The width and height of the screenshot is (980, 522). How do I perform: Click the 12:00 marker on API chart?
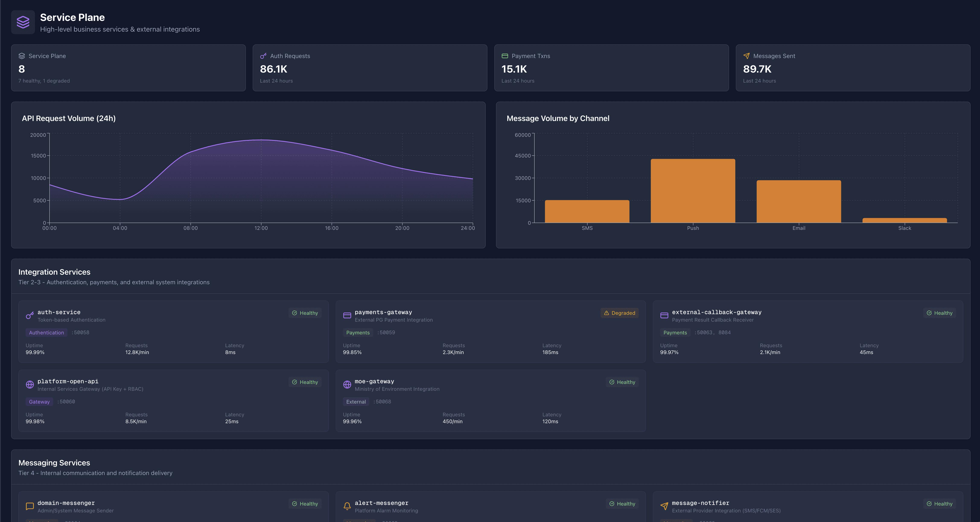pos(261,228)
